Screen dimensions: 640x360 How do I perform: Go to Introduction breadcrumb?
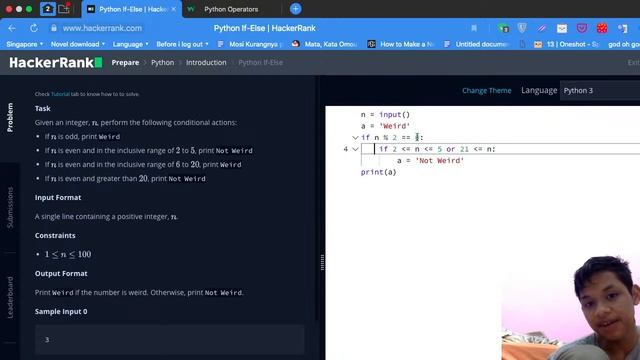(206, 62)
